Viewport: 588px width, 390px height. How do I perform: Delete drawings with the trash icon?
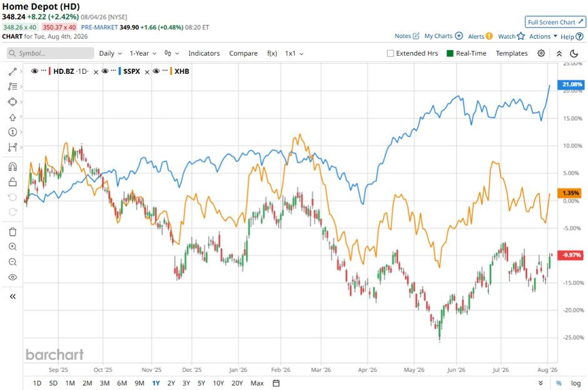click(13, 232)
